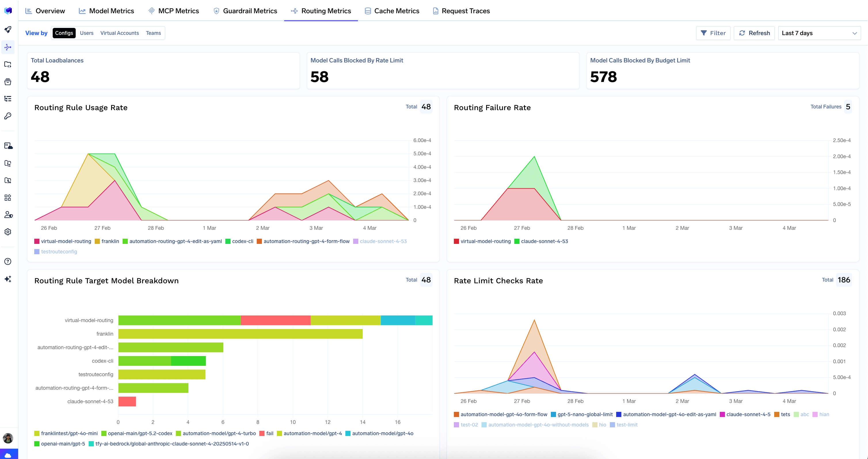This screenshot has width=868, height=459.
Task: Open the API keys panel via key icon
Action: pos(8,116)
